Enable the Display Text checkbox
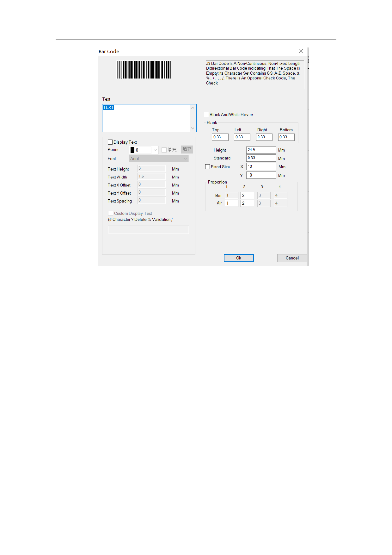 pos(110,142)
